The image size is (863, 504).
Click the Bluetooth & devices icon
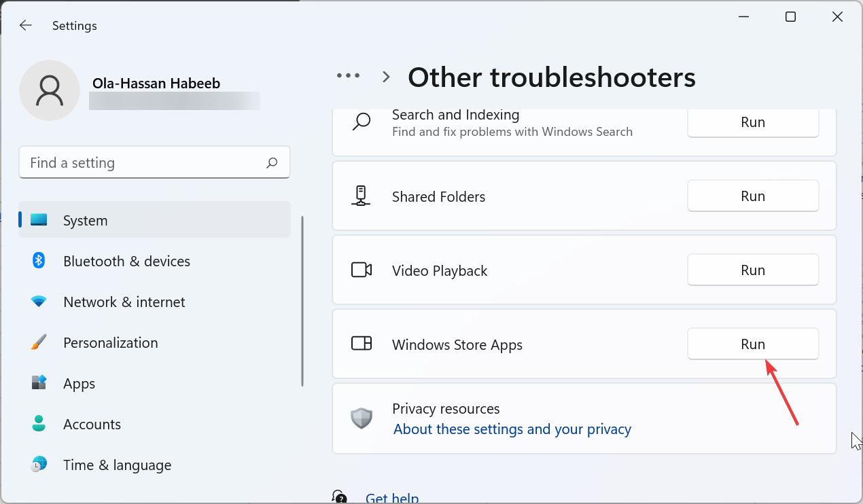coord(39,261)
